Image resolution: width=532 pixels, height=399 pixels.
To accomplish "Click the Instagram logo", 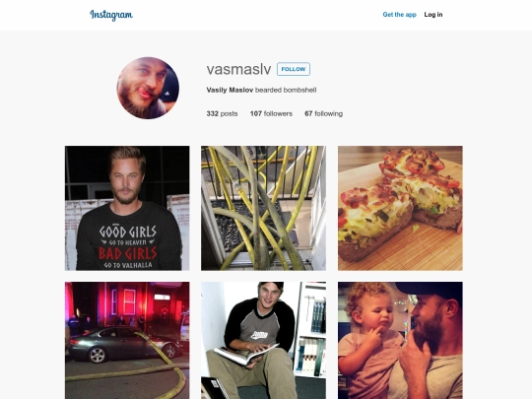I will [111, 15].
